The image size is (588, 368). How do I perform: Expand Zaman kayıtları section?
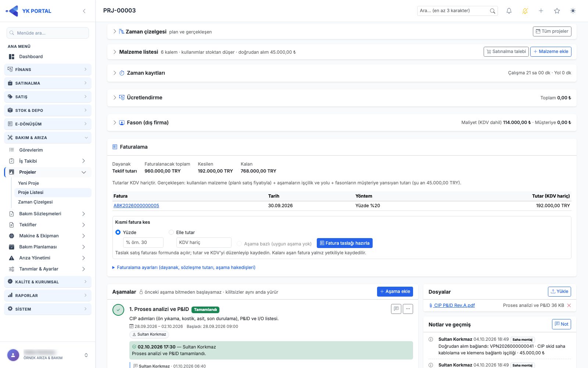115,73
